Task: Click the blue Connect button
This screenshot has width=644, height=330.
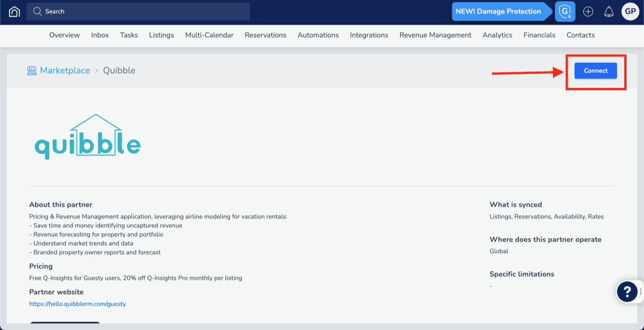Action: [596, 70]
